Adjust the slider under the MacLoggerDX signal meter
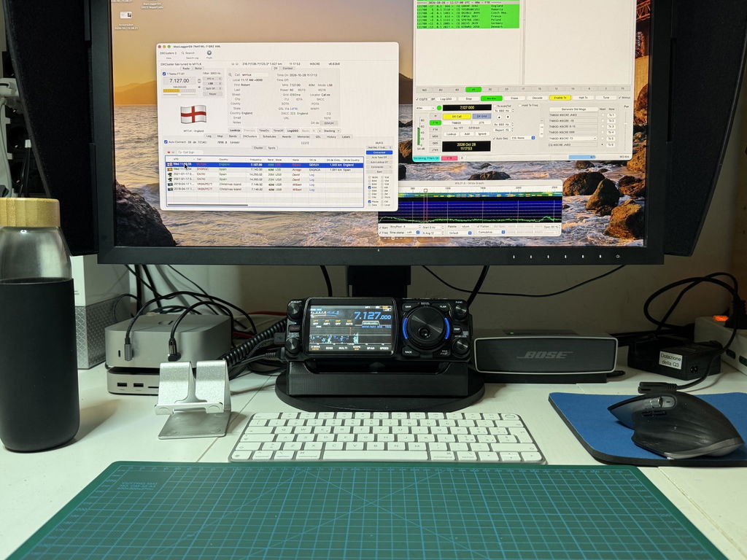 pos(179,95)
